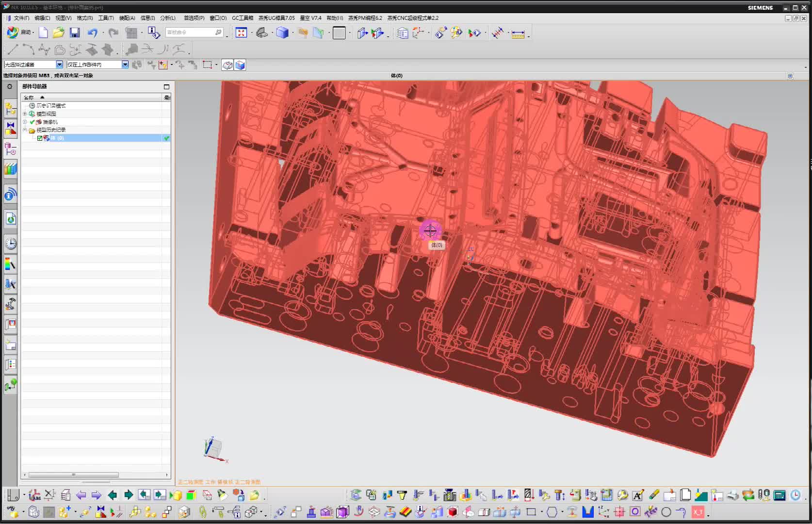Click the Redo arrow icon
Screen dimensions: 812x524
[114, 33]
